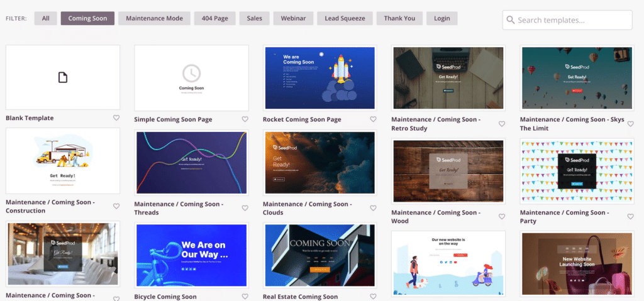Filter templates by Login
644x301 pixels.
[x=442, y=18]
